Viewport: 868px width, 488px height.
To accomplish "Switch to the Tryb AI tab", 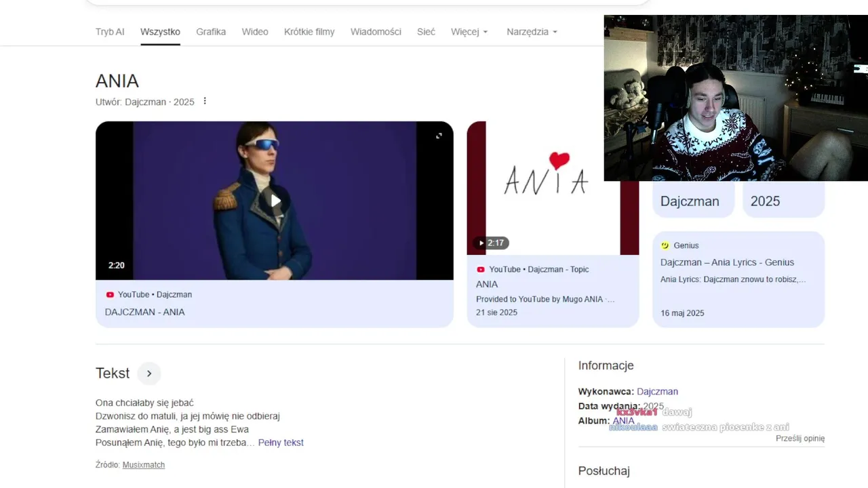I will click(x=110, y=32).
